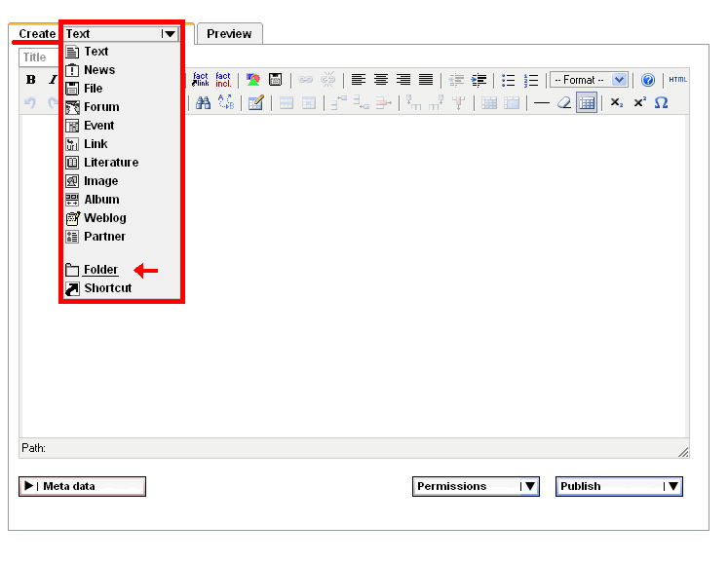This screenshot has width=728, height=563.
Task: Click the insert row before icon
Action: tap(339, 102)
